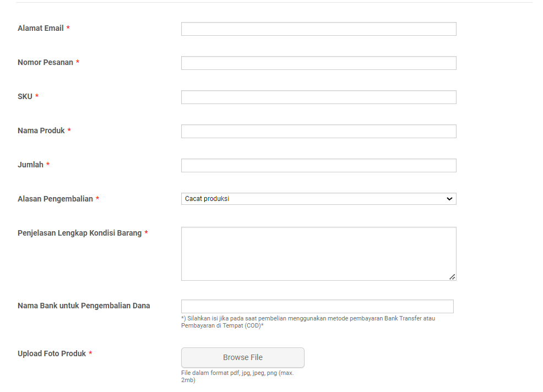Click the Alasan Pengembalian label

[x=56, y=199]
